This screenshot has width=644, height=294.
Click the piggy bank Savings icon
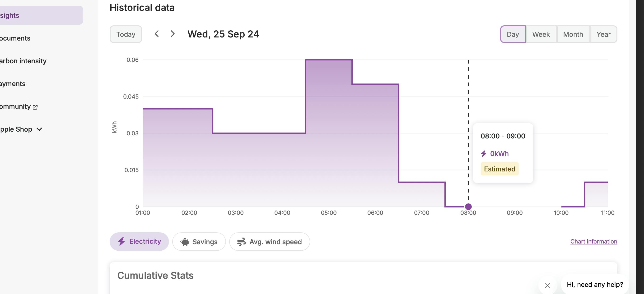click(x=185, y=242)
